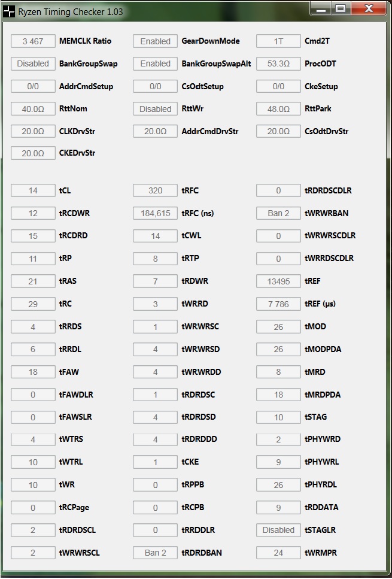Click the tPHYRDL value field
This screenshot has width=392, height=579.
pyautogui.click(x=278, y=485)
